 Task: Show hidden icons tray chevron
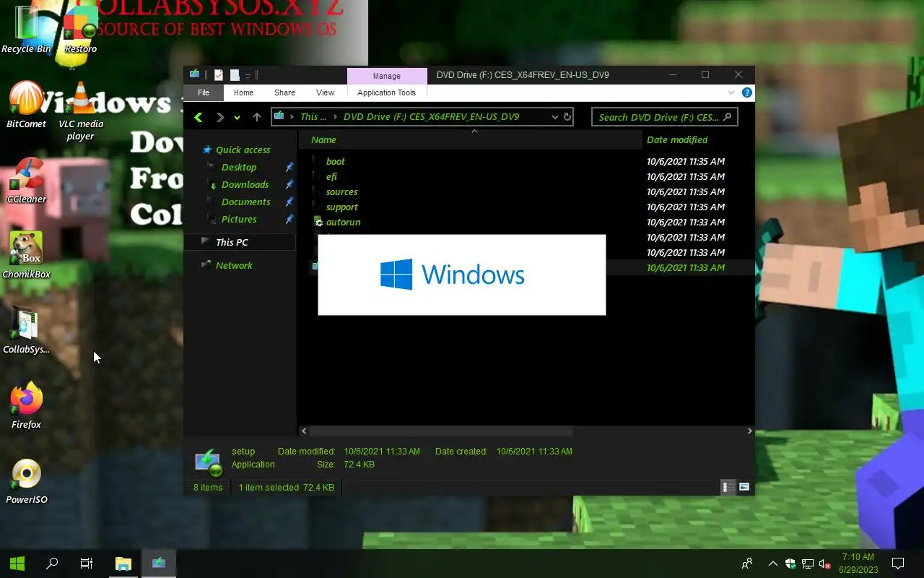point(772,564)
